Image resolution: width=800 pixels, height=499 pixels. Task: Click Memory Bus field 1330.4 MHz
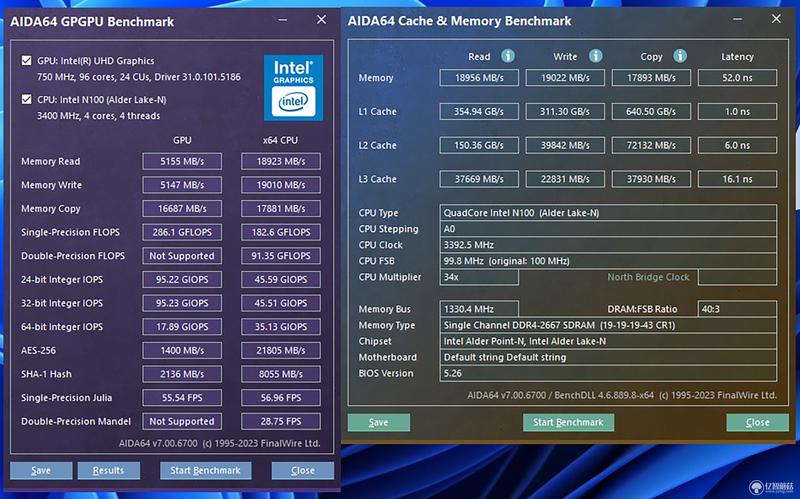479,309
